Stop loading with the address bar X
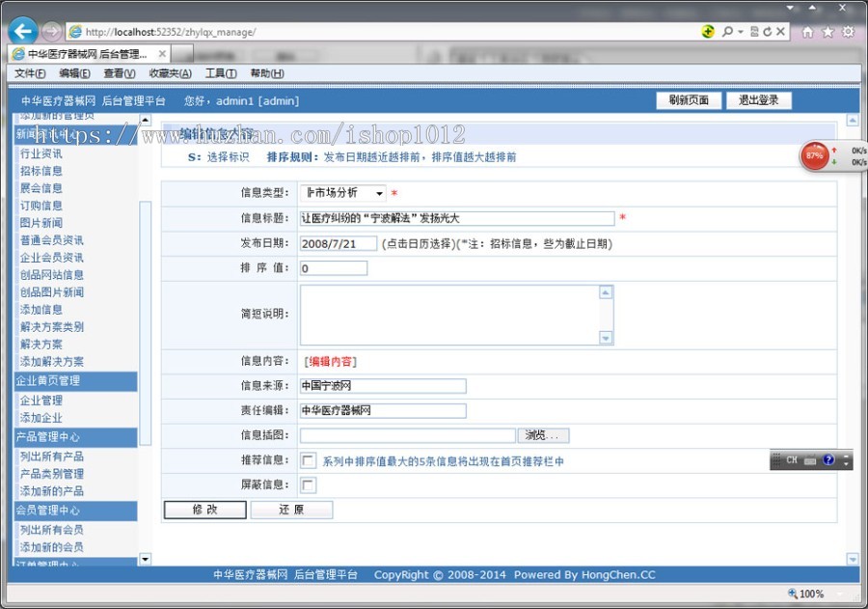Viewport: 868px width, 609px height. [x=780, y=32]
